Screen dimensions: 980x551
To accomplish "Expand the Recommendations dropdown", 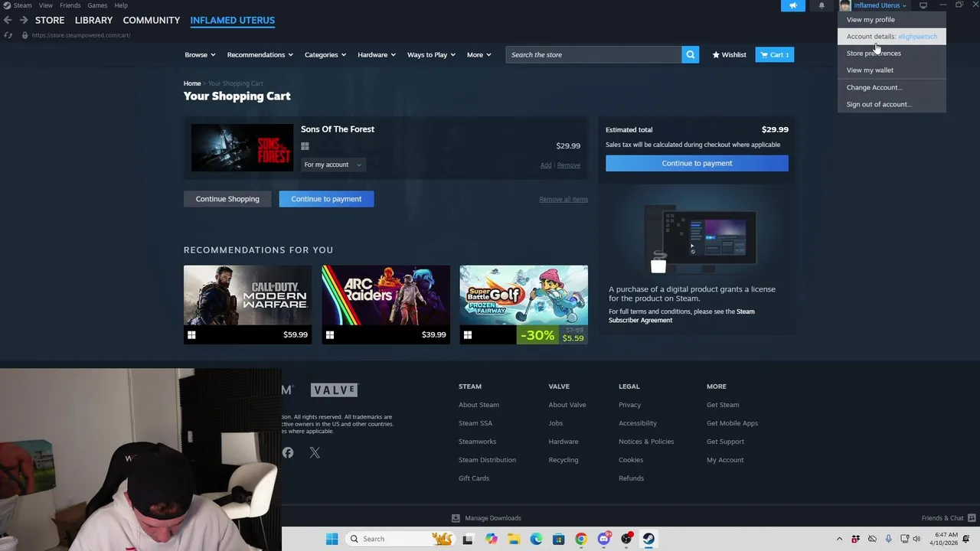I will [260, 54].
